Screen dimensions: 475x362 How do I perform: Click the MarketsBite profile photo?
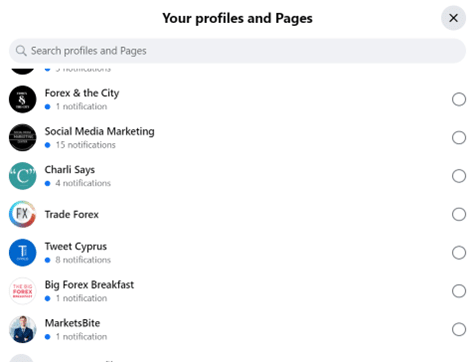coord(23,329)
